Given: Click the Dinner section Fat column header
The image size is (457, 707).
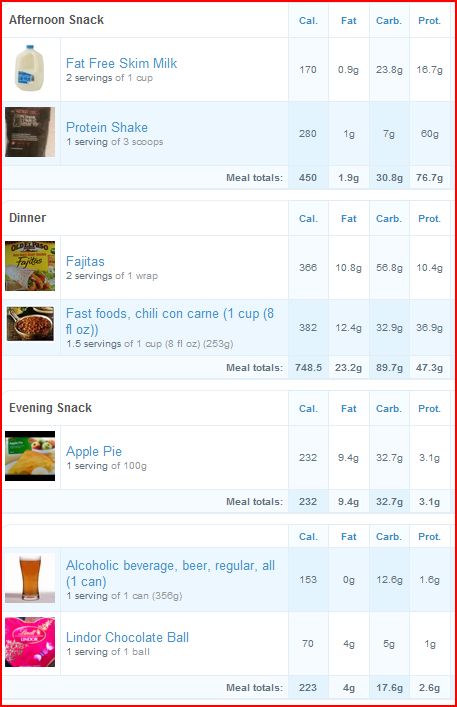Looking at the screenshot, I should [x=349, y=219].
